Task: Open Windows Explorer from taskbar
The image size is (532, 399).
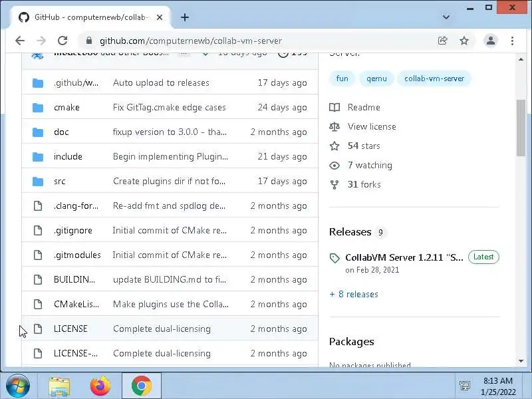Action: 59,386
